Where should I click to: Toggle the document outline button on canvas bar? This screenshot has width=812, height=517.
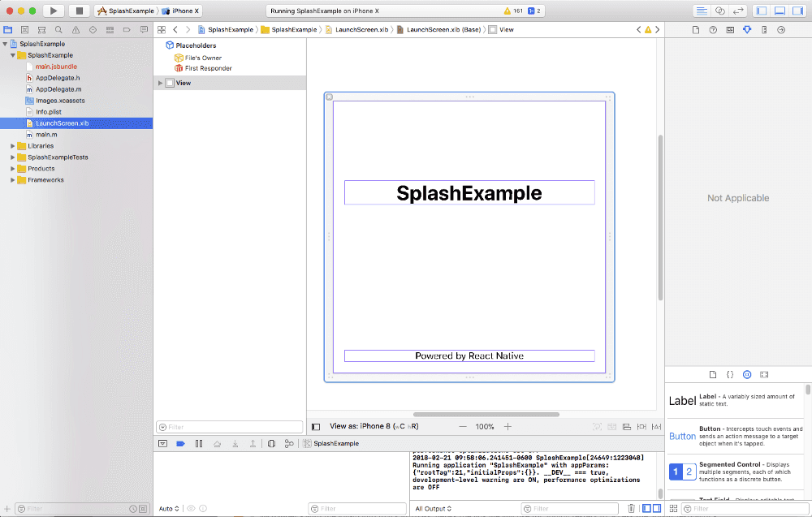tap(316, 427)
